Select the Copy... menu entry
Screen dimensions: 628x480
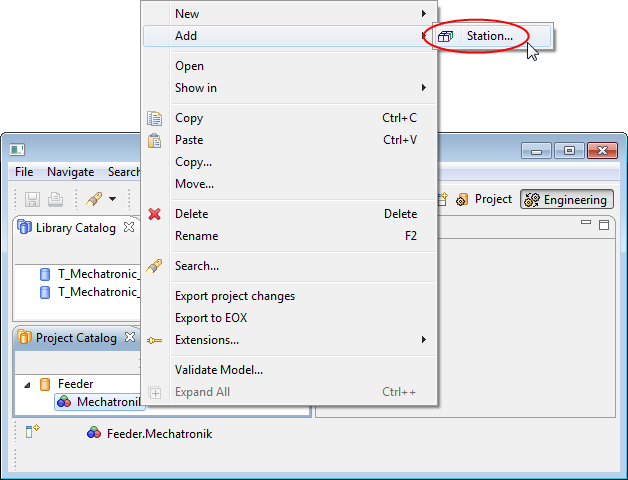[x=290, y=162]
